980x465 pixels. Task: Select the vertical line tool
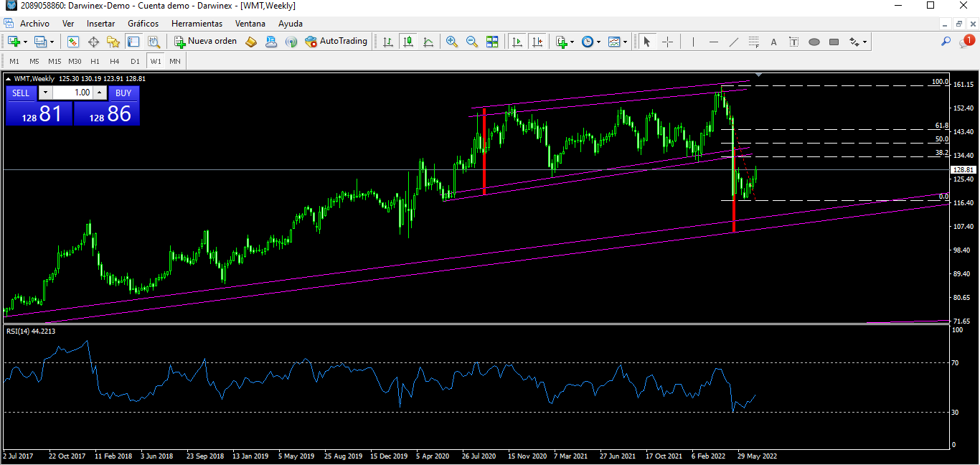click(694, 42)
